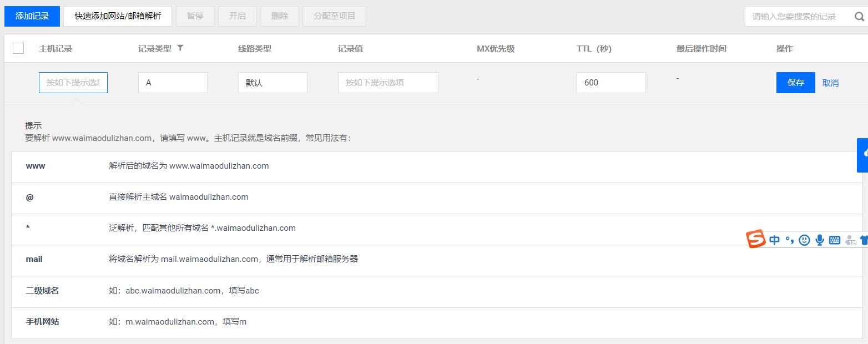868x344 pixels.
Task: Click the TTL field showing 600
Action: [x=611, y=83]
